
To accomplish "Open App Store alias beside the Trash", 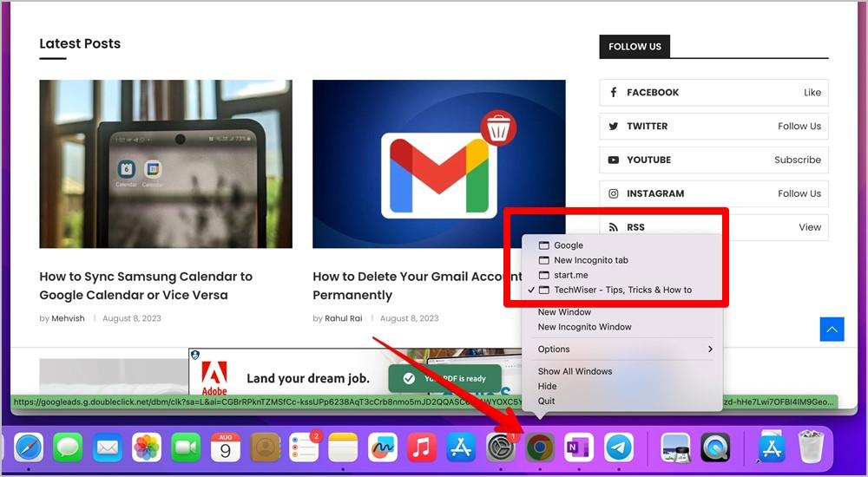I will 772,448.
